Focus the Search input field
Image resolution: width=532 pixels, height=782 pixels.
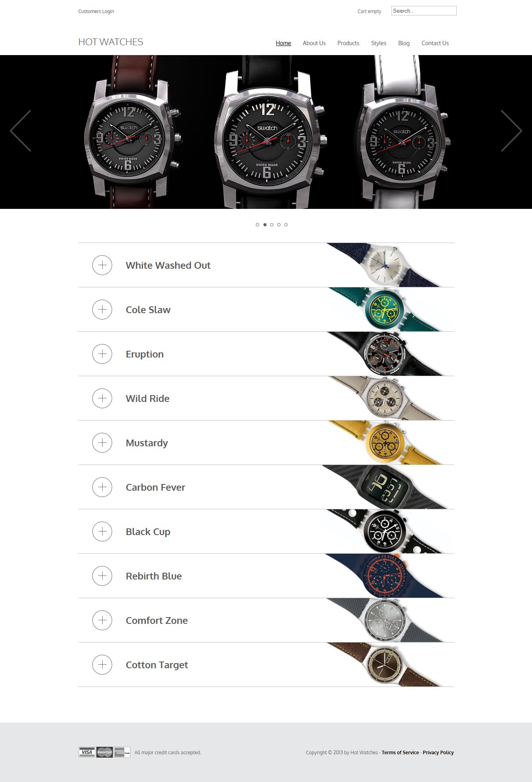424,11
